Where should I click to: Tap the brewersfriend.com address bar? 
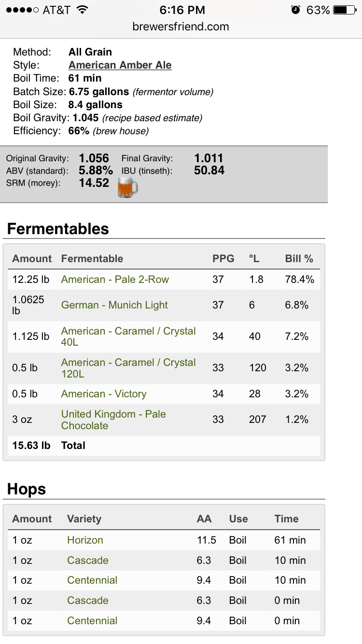click(181, 27)
